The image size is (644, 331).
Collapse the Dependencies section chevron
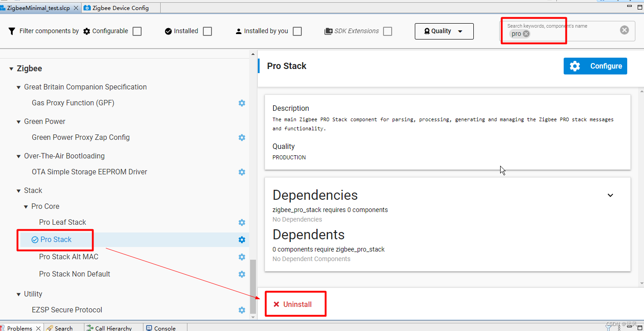pyautogui.click(x=610, y=195)
